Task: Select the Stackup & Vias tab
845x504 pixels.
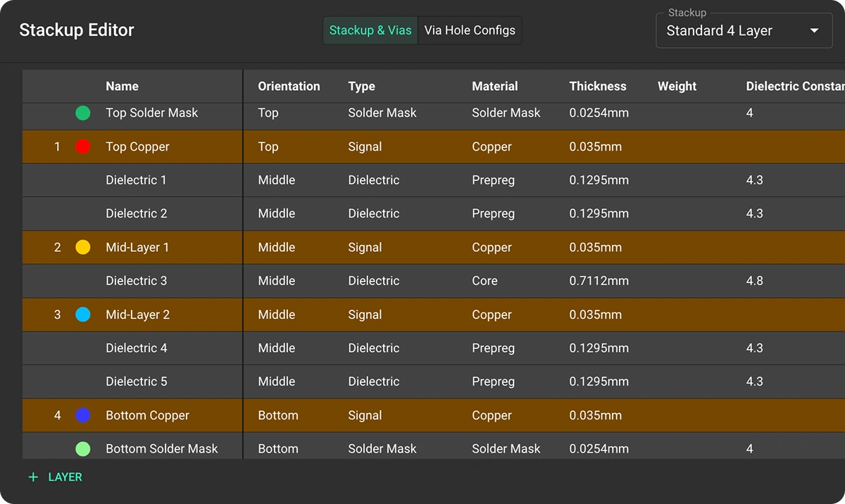Action: pyautogui.click(x=370, y=30)
